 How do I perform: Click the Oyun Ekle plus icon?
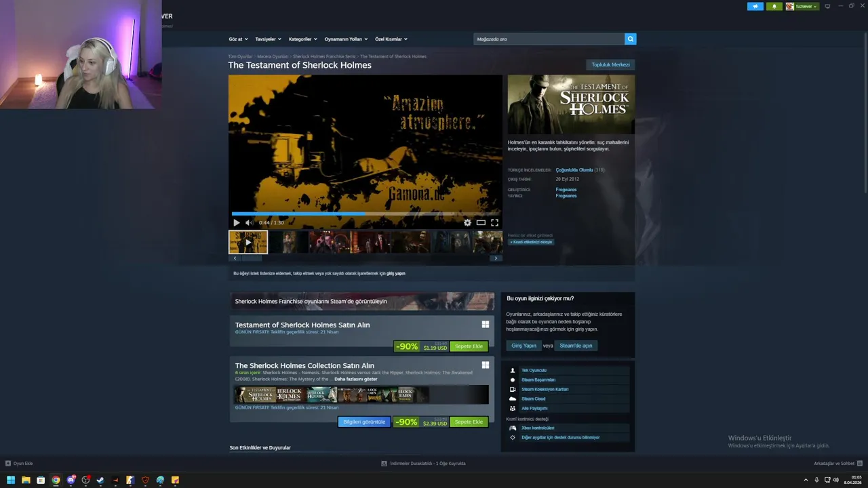coord(8,464)
